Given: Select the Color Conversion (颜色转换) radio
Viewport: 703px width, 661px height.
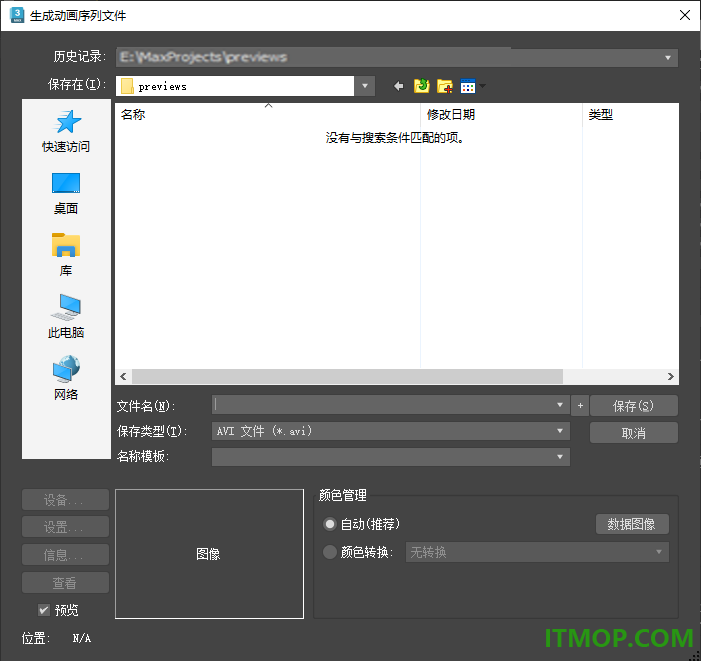Looking at the screenshot, I should coord(330,552).
